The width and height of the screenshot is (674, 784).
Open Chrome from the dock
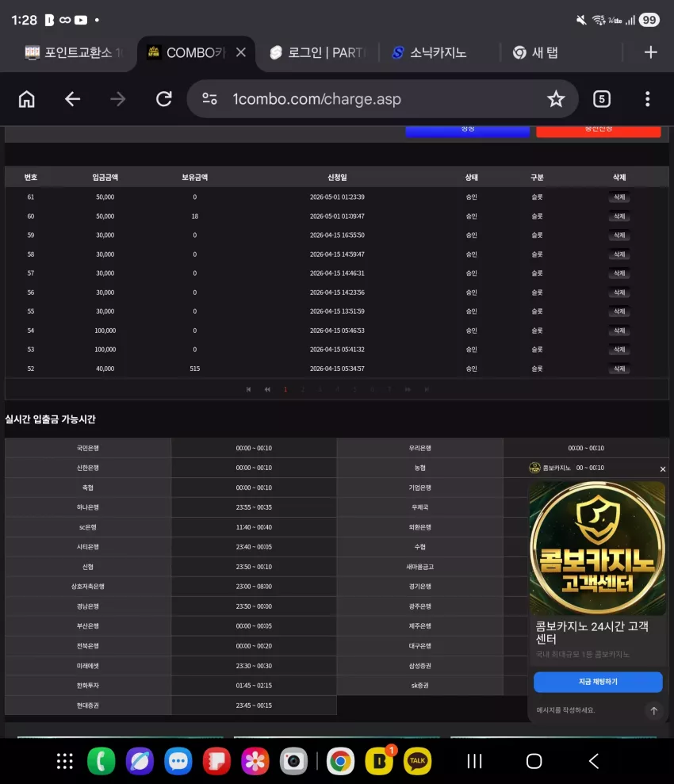coord(340,761)
